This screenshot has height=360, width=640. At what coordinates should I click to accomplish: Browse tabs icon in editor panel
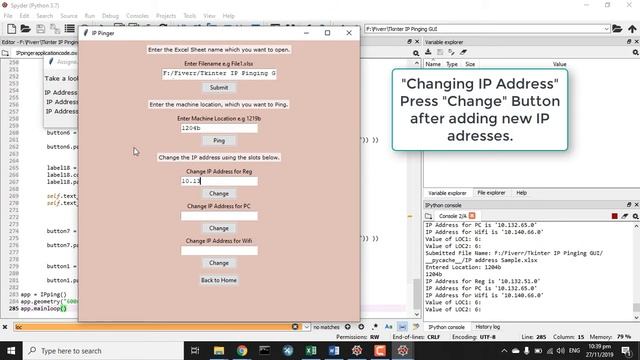[5, 53]
